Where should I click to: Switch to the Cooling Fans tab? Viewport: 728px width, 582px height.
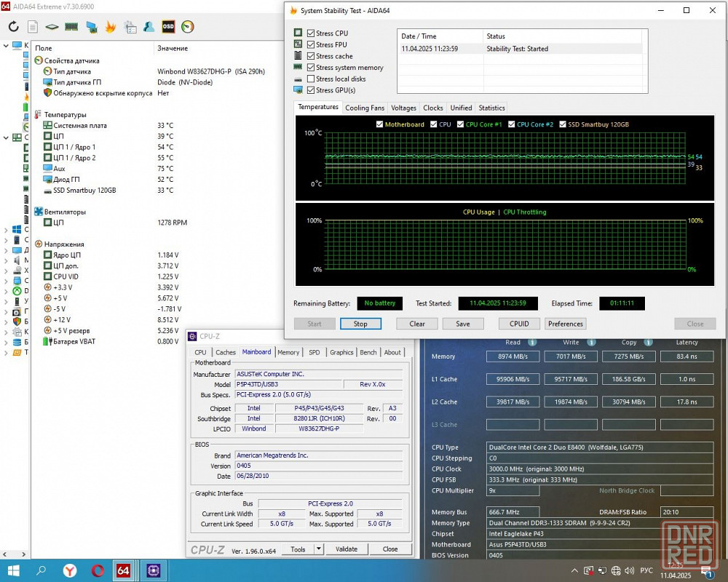pos(365,108)
